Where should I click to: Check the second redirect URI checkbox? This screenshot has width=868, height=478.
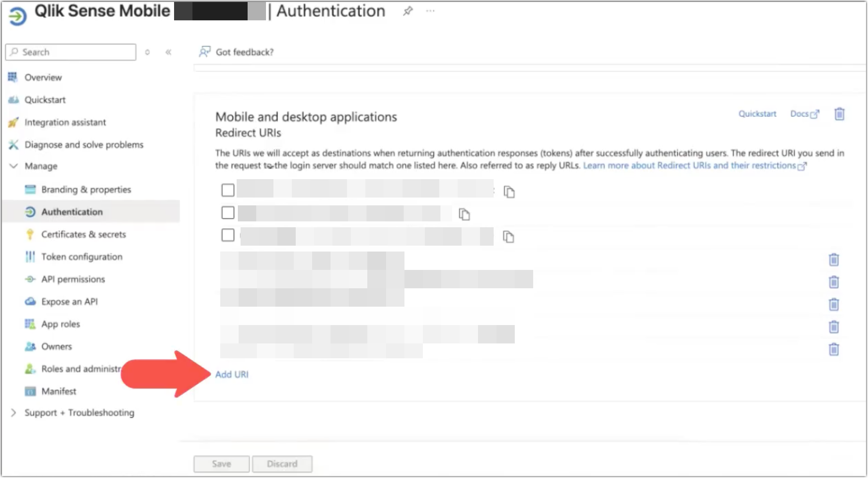point(227,212)
